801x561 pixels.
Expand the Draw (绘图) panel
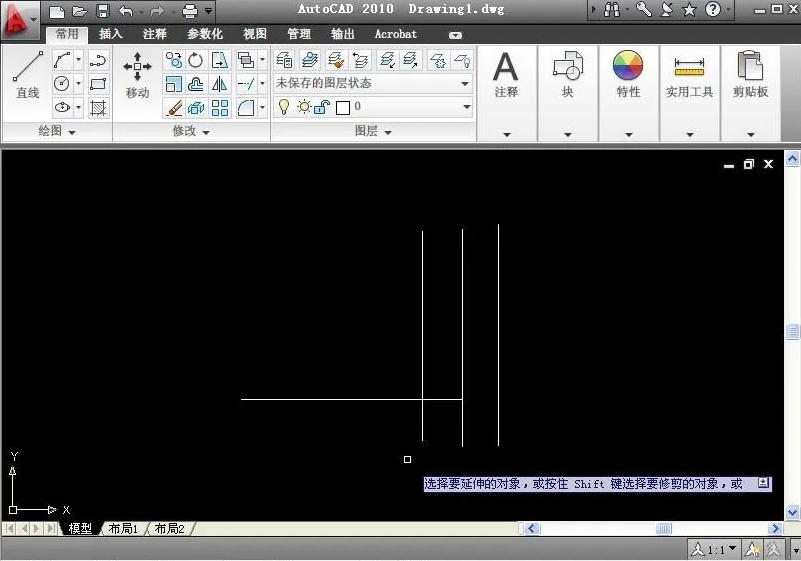coord(57,132)
